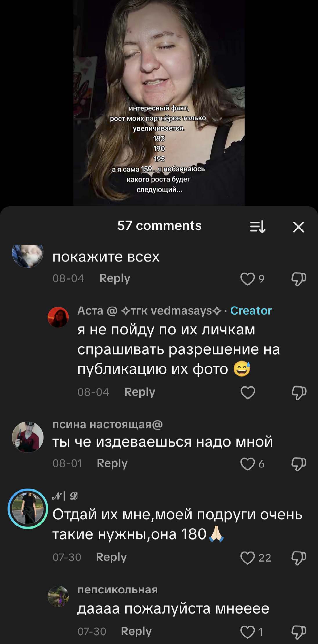Like the 'Отдай их мне' comment
The width and height of the screenshot is (318, 644).
[x=247, y=558]
